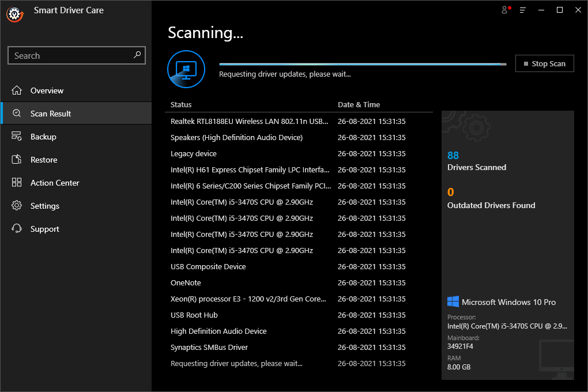Select the bottom 'Requesting driver updates' list row

click(299, 363)
